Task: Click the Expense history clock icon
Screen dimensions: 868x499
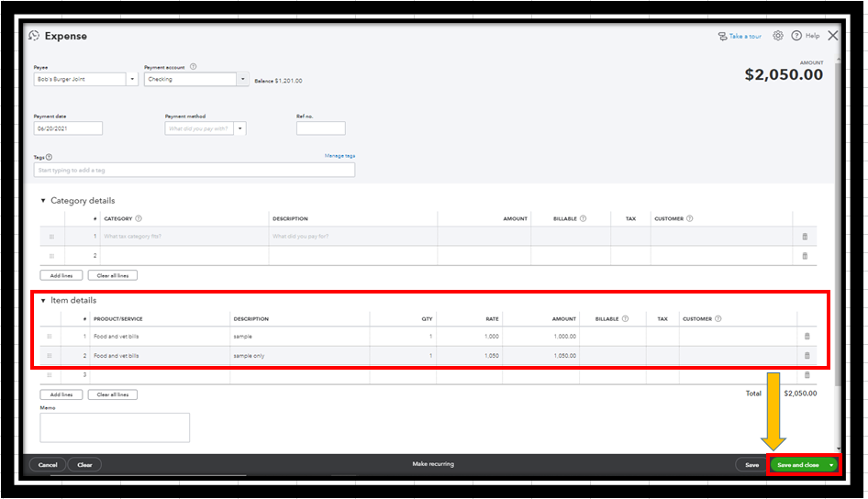Action: tap(34, 36)
